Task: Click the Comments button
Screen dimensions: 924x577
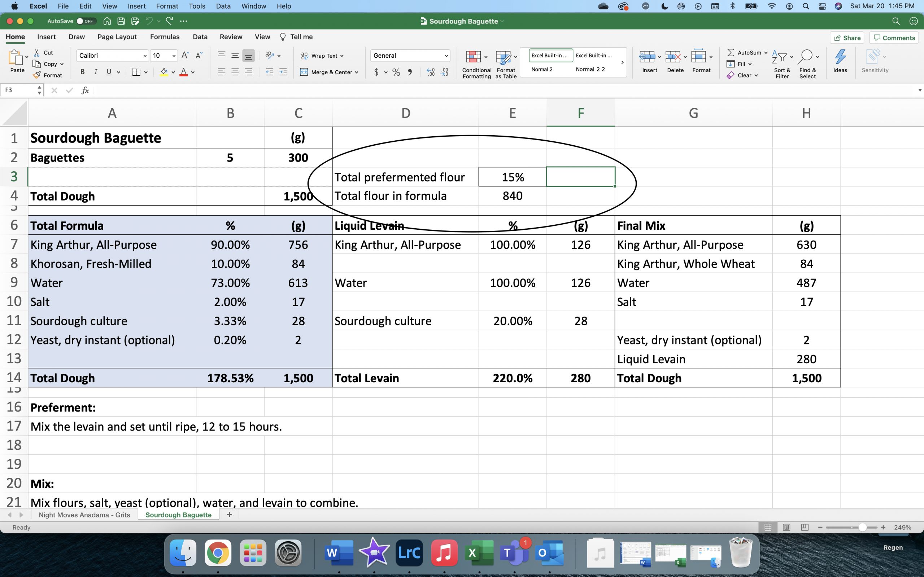Action: [x=894, y=38]
